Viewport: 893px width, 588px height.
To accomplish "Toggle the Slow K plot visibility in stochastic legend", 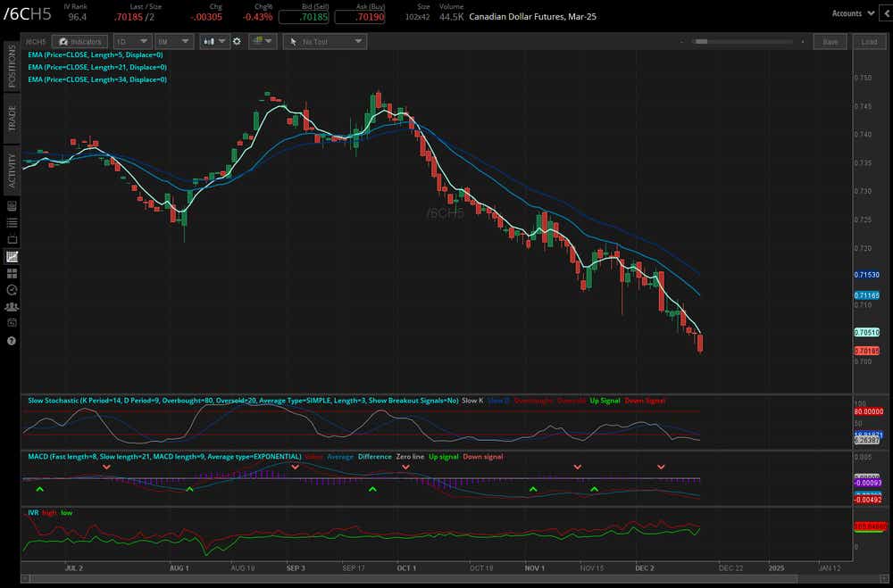I will pos(472,401).
